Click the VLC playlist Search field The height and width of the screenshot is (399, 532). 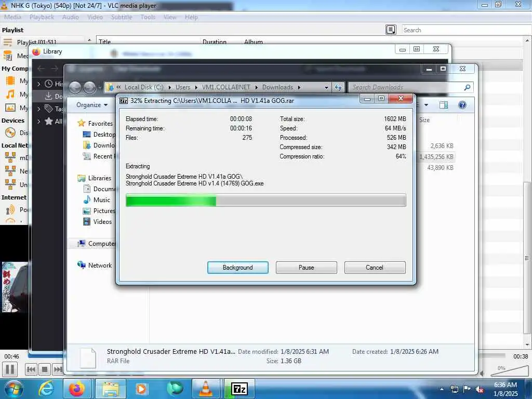[467, 30]
